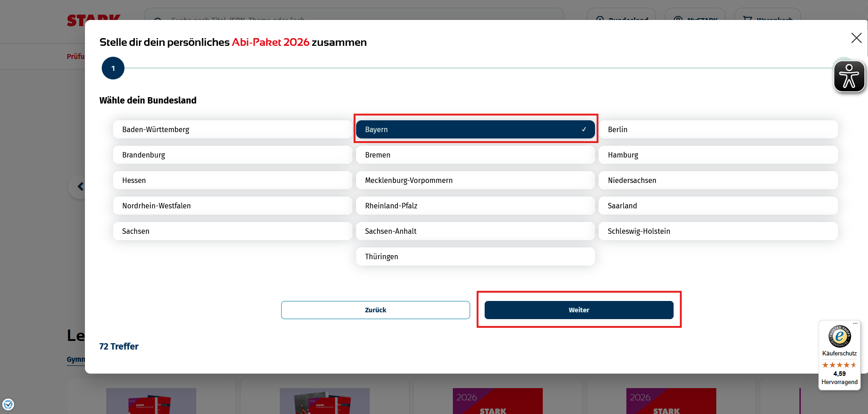Select Niedersachsen as your Bundesland
Image resolution: width=868 pixels, height=414 pixels.
tap(718, 180)
